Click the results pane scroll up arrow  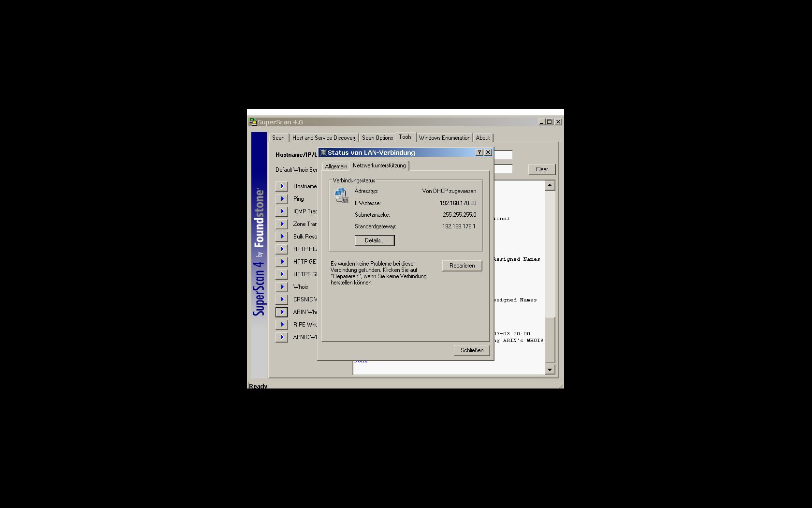[x=550, y=185]
